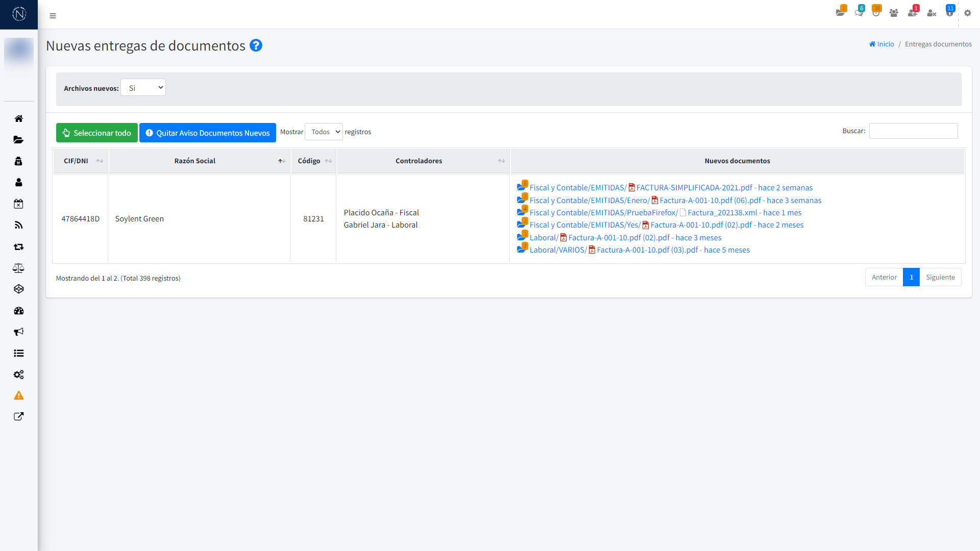
Task: Open the Mostrar registros dropdown
Action: [324, 132]
